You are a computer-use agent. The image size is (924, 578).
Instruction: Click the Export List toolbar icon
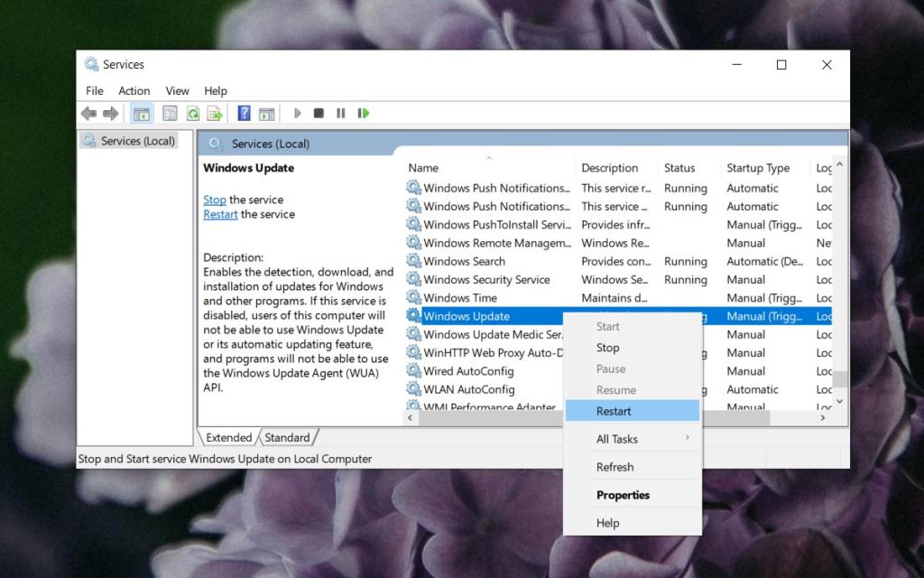(215, 113)
